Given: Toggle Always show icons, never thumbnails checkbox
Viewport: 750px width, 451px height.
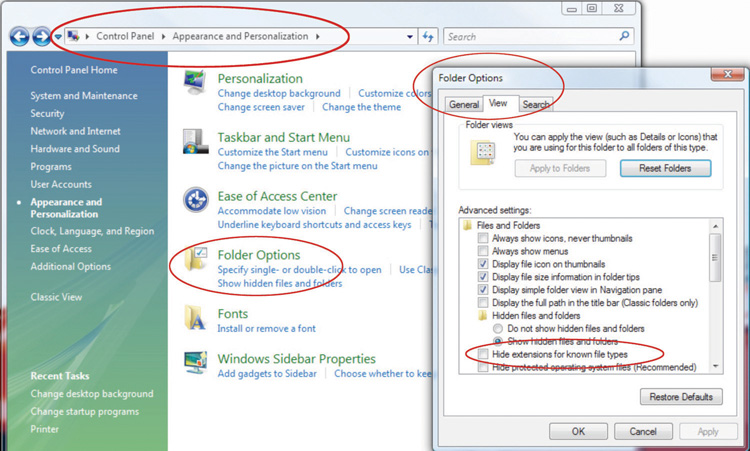Looking at the screenshot, I should pyautogui.click(x=483, y=238).
